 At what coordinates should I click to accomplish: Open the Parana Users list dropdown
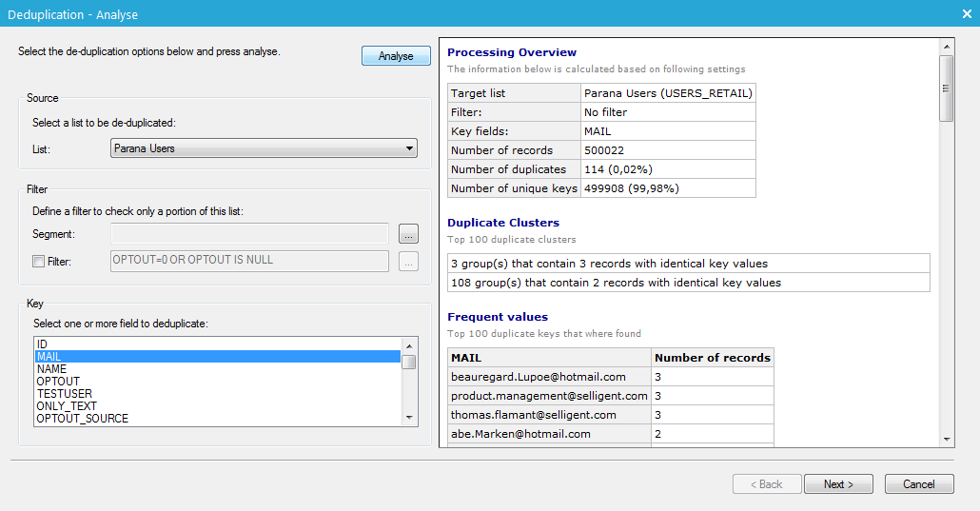coord(264,148)
